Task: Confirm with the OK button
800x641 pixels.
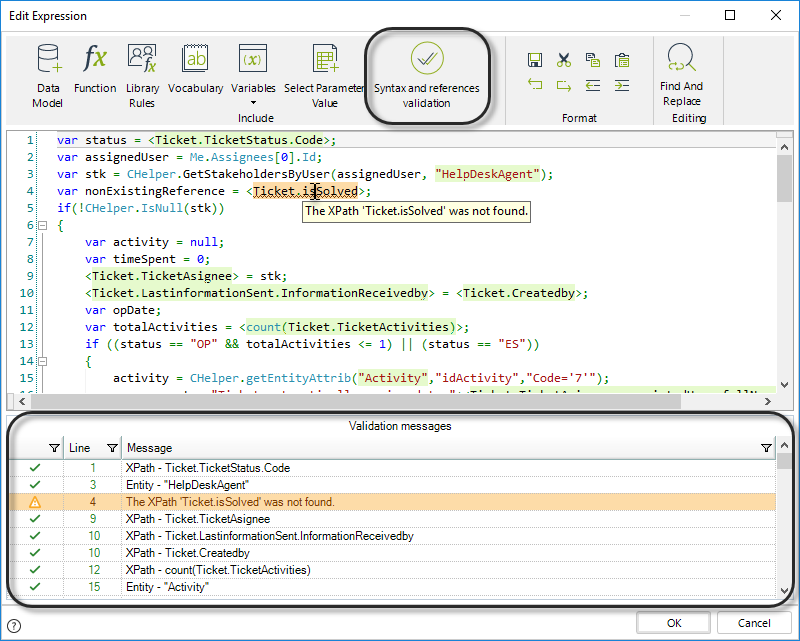Action: (x=673, y=623)
